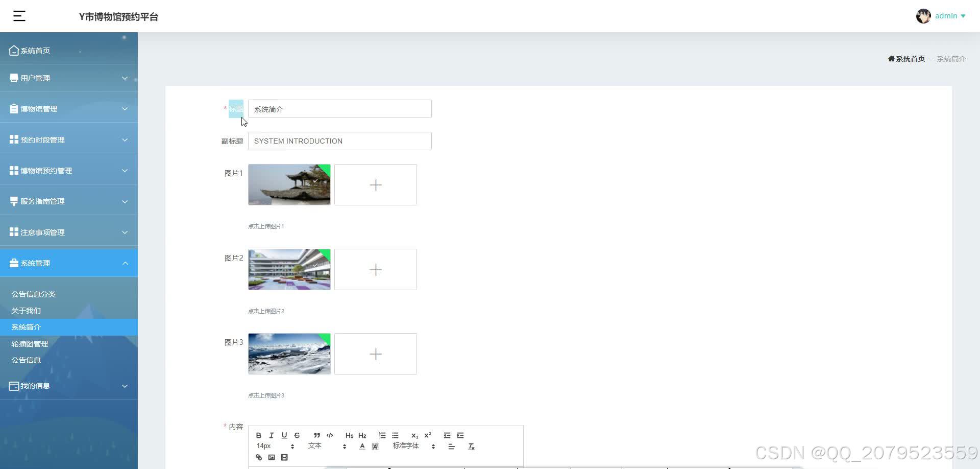Open the admin user dropdown

[x=950, y=16]
